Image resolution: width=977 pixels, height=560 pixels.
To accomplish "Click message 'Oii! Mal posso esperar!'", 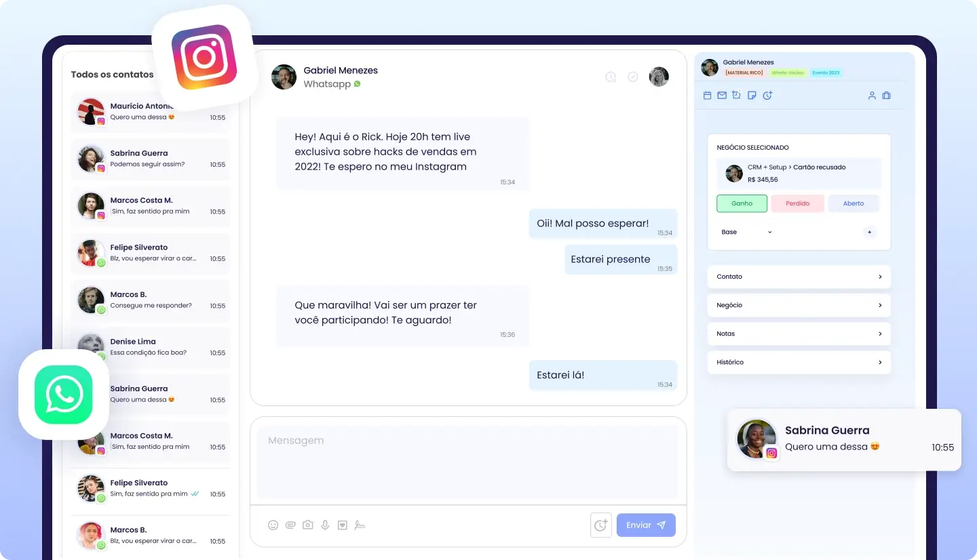I will (x=603, y=224).
